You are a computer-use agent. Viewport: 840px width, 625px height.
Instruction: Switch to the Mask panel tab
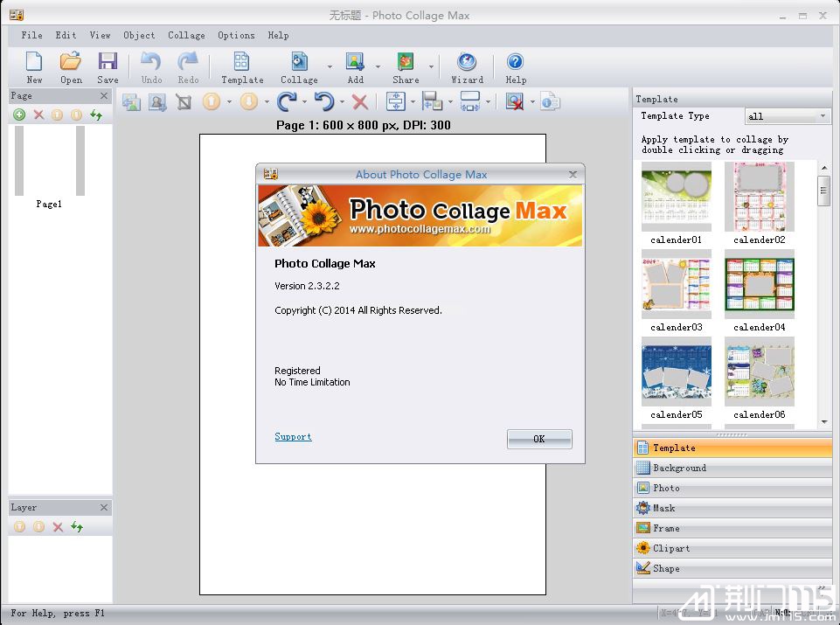pos(732,508)
